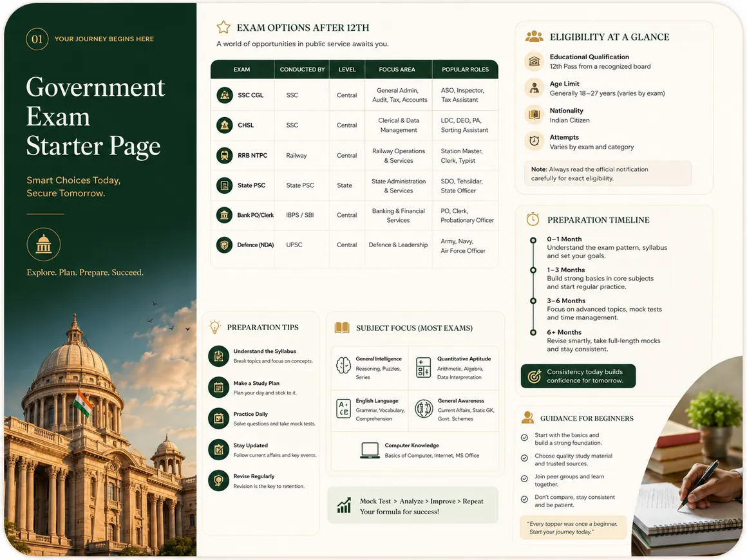
Task: Click the 'Consistency today builds confidence' banner
Action: (578, 376)
